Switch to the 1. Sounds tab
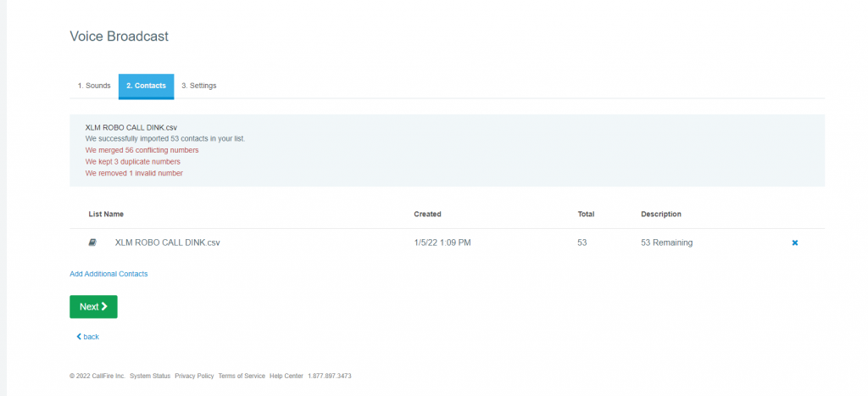This screenshot has width=868, height=396. pyautogui.click(x=94, y=86)
